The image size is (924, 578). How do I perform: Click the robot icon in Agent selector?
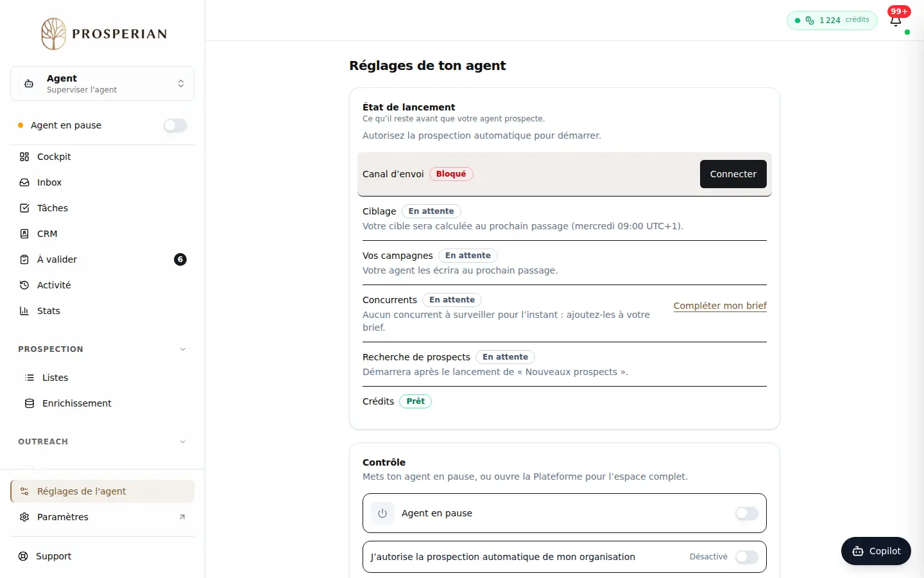pyautogui.click(x=29, y=83)
